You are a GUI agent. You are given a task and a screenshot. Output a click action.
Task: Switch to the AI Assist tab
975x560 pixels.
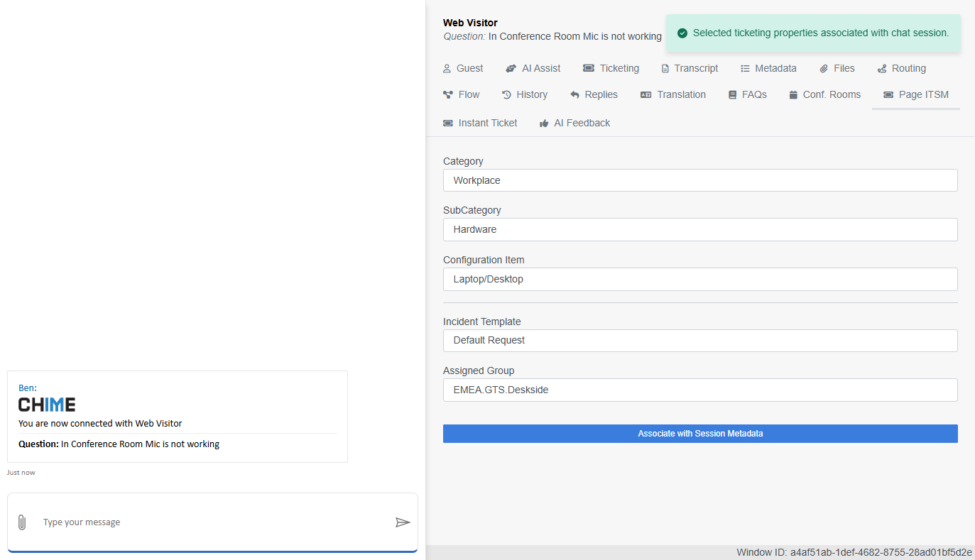533,69
